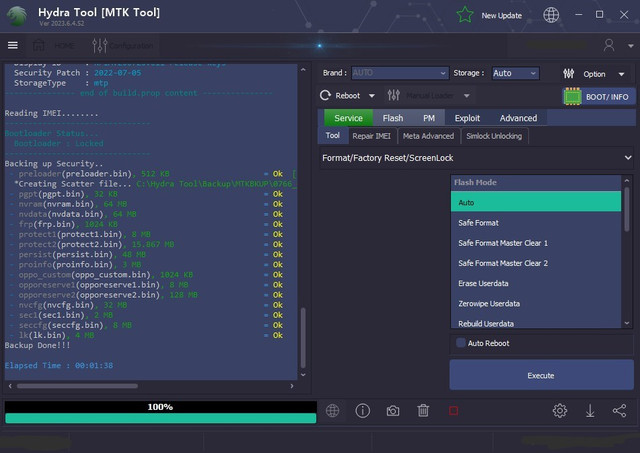Open the Storage dropdown set to Auto
Screen dimensions: 640x453
(x=515, y=73)
